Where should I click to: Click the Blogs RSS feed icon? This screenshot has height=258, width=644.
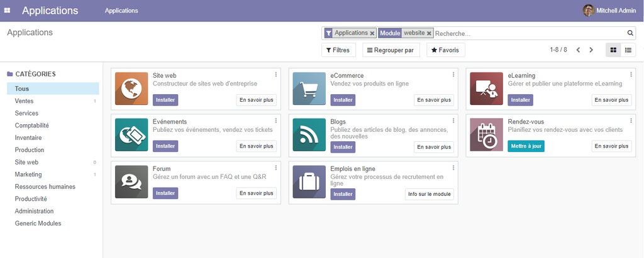click(x=309, y=135)
